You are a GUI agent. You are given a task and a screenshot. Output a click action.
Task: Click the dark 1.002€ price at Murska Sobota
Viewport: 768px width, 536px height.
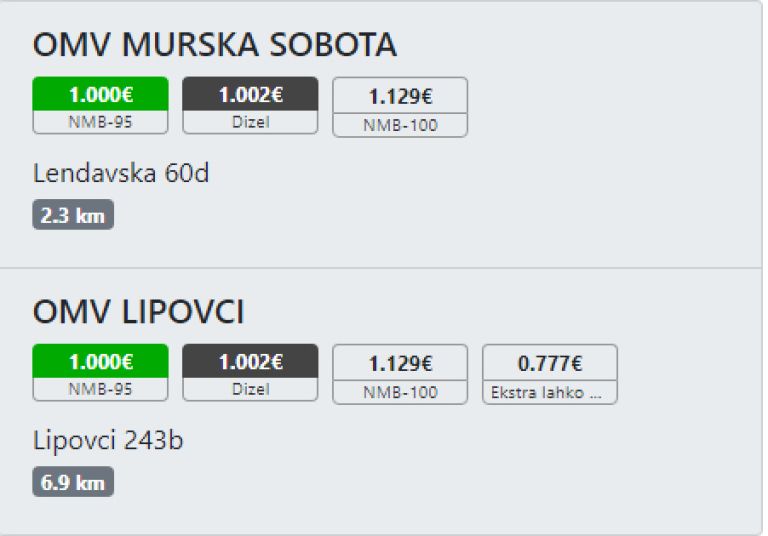coord(250,95)
